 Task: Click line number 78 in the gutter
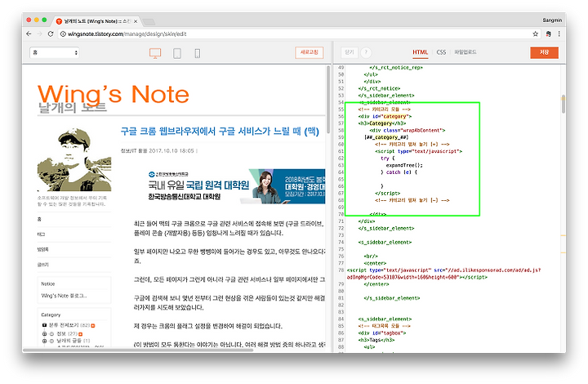tap(341, 270)
